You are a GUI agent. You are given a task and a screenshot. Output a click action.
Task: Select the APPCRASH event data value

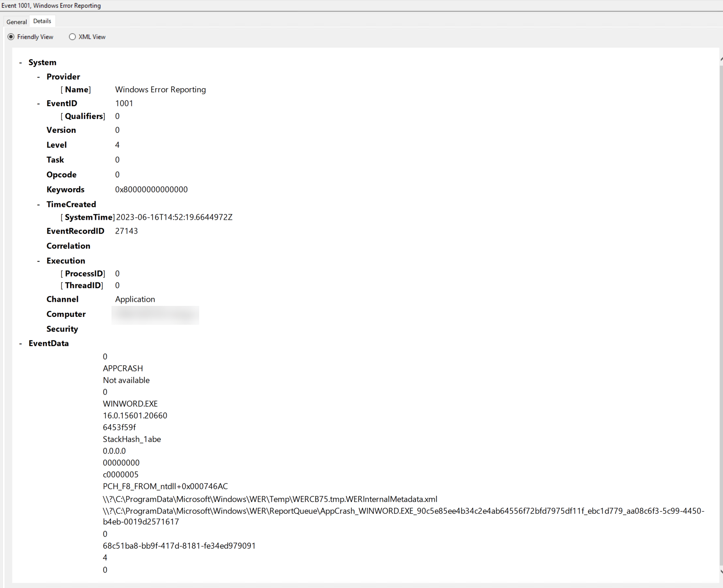click(x=123, y=368)
